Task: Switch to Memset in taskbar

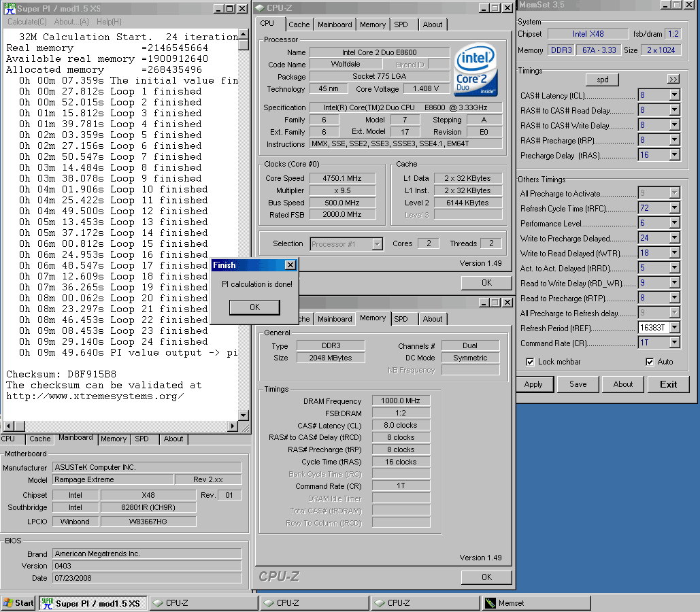Action: tap(536, 603)
